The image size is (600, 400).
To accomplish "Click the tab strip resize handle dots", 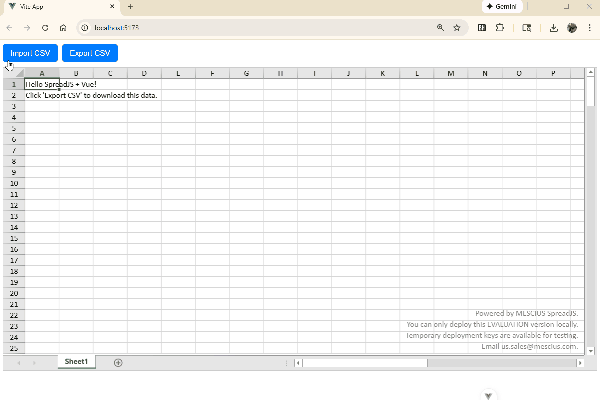I will 286,363.
